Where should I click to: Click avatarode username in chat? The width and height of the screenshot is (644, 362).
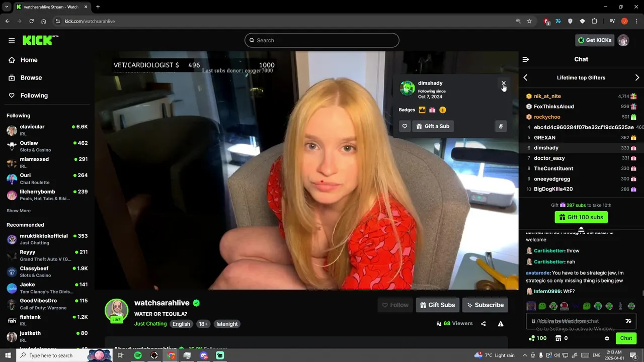click(x=537, y=273)
